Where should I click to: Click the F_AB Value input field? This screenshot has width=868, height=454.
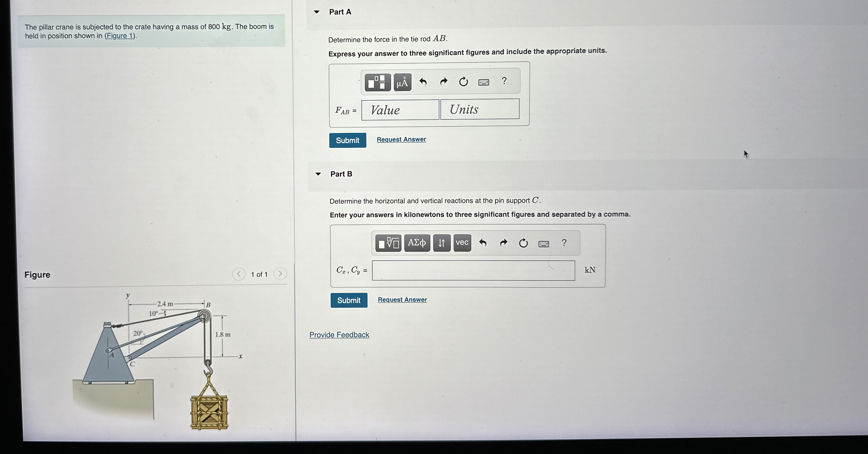tap(400, 110)
